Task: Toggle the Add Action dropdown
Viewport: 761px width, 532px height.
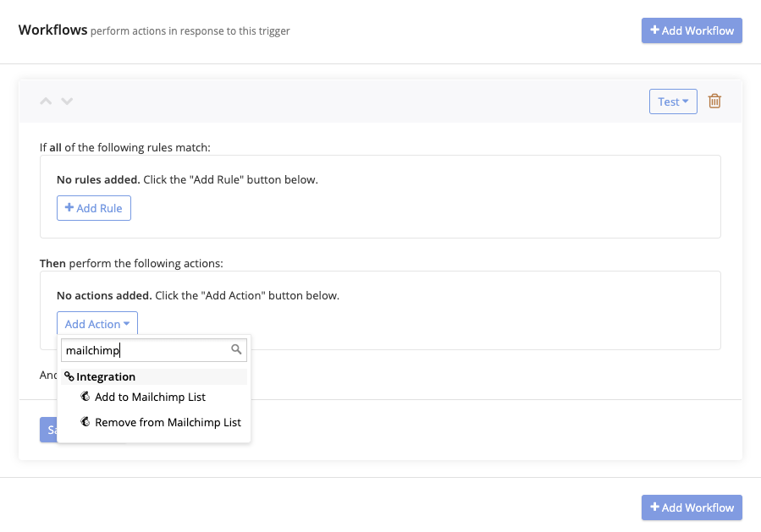Action: (97, 324)
